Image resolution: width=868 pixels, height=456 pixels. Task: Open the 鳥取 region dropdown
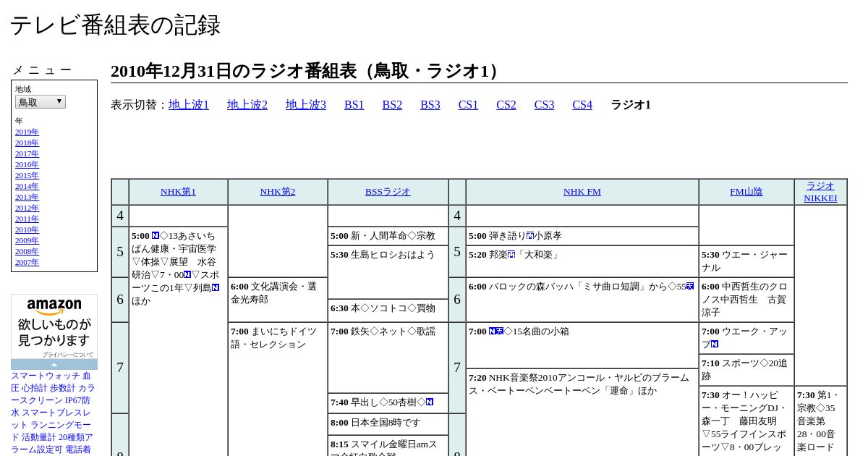coord(41,102)
